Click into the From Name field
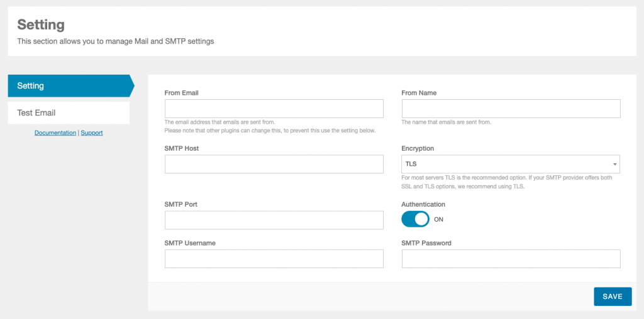The image size is (644, 319). [511, 109]
